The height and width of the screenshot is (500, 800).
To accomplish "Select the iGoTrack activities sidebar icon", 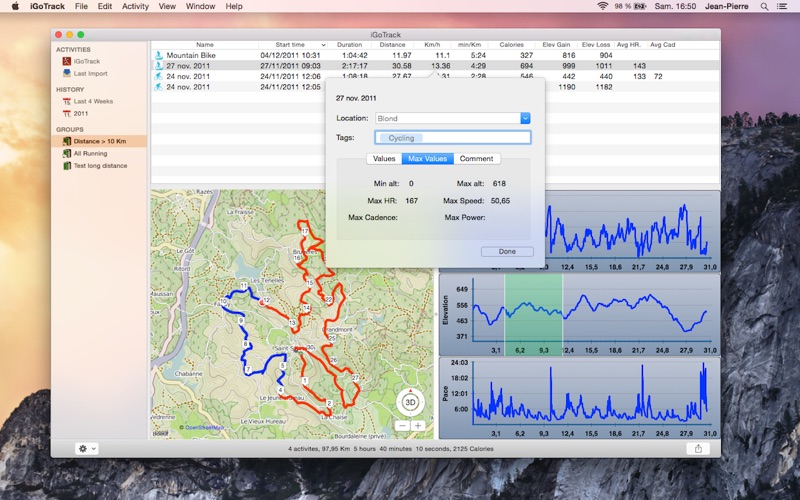I will pos(66,61).
